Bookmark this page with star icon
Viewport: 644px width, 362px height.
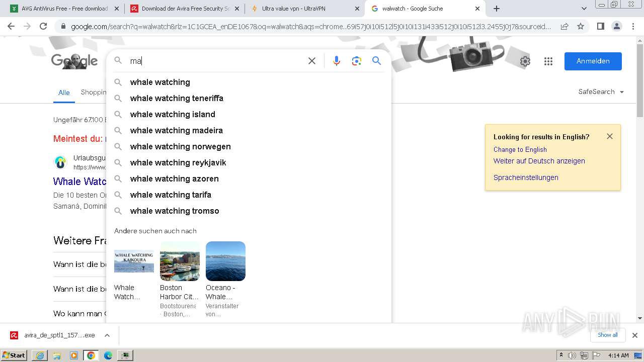[x=581, y=27]
